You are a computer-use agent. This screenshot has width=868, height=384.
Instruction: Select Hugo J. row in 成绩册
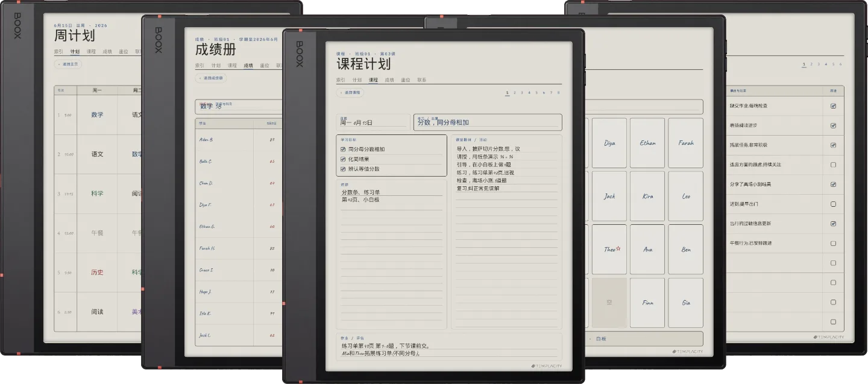tap(239, 291)
